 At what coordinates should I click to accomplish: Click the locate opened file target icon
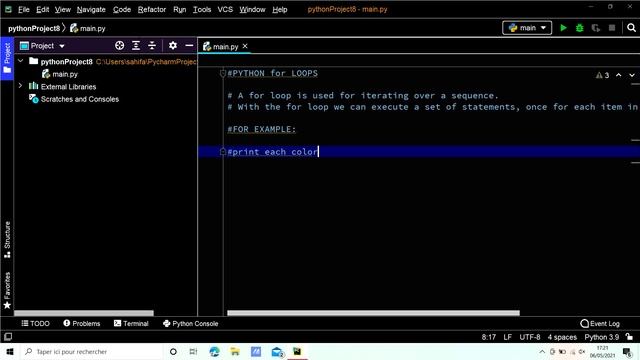tap(120, 45)
